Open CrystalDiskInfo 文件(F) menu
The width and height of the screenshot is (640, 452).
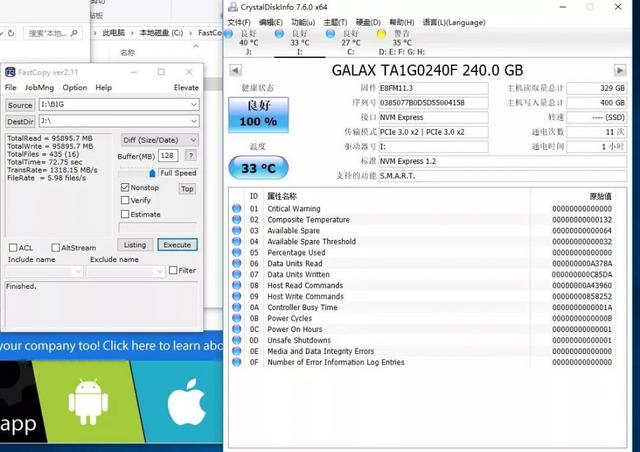(239, 22)
